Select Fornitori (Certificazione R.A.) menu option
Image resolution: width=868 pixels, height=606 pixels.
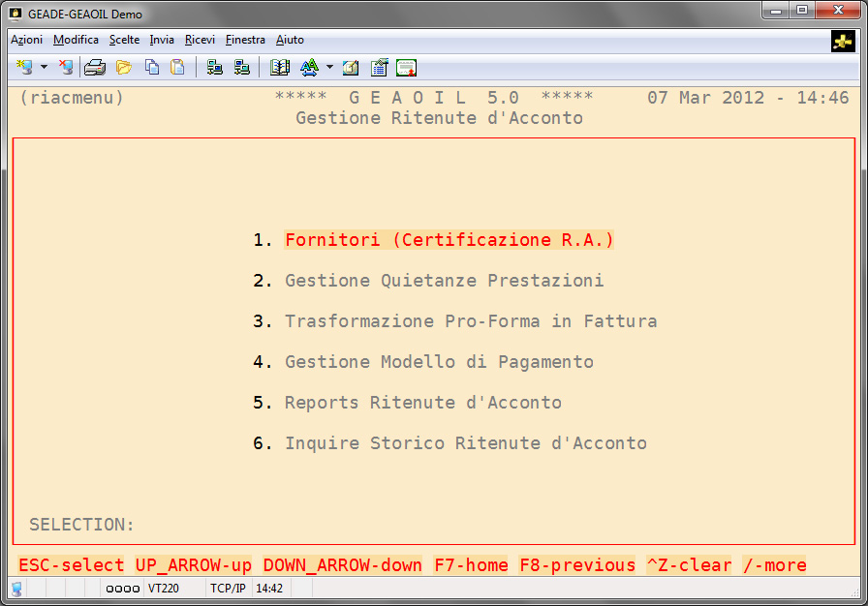449,240
